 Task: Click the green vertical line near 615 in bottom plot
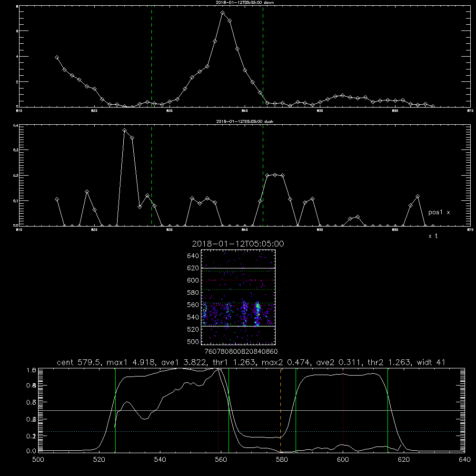click(387, 410)
